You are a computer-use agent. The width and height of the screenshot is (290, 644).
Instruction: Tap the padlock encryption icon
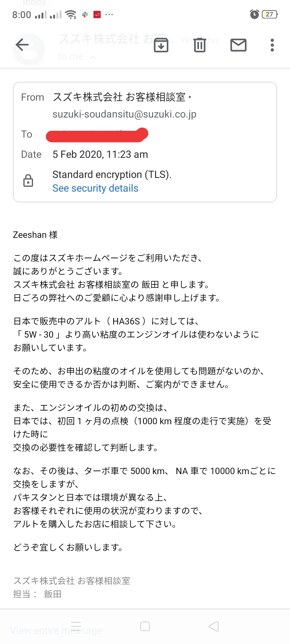(28, 181)
